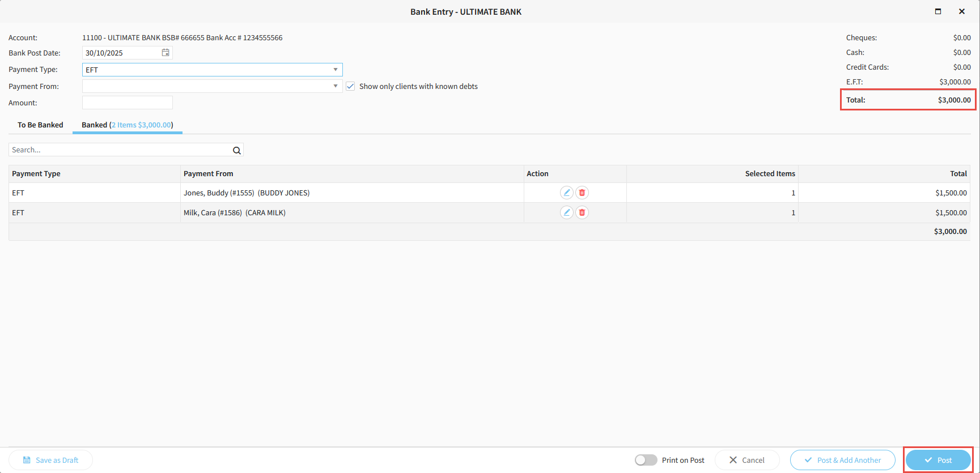
Task: Uncheck Show only clients with known debts
Action: pos(350,86)
